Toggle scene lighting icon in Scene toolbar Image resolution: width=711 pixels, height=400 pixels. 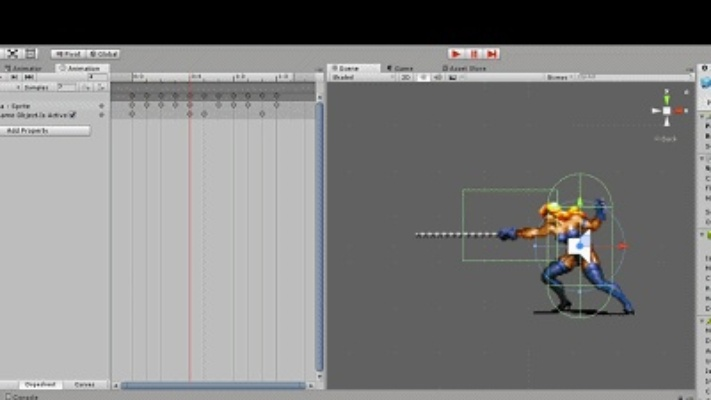click(x=422, y=77)
